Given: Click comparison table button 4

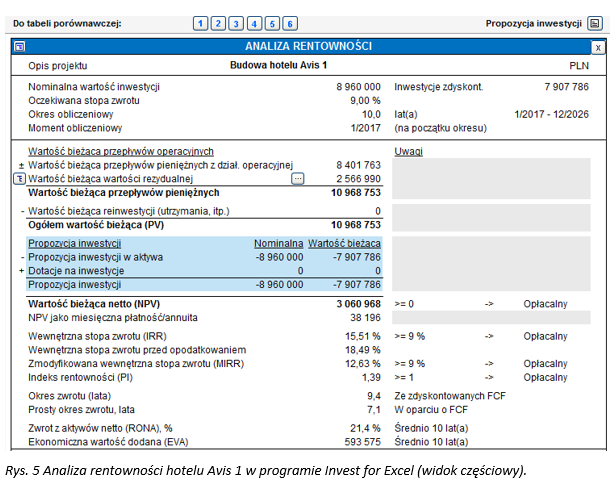Looking at the screenshot, I should point(254,23).
